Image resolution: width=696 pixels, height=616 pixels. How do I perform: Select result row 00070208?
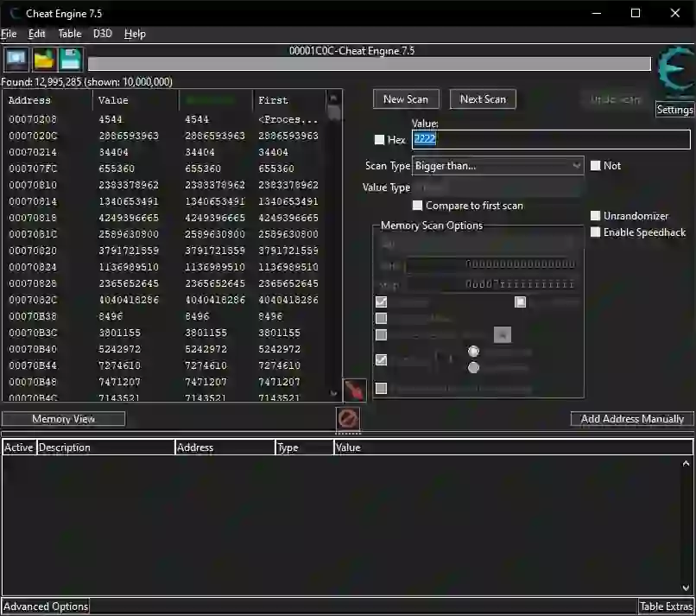[164, 119]
